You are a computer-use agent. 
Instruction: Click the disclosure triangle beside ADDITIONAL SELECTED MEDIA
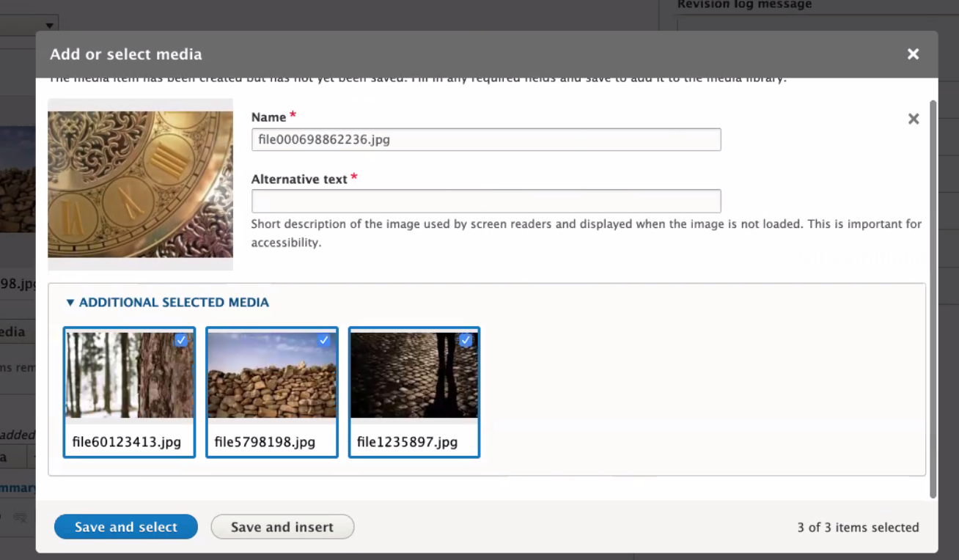click(x=70, y=302)
